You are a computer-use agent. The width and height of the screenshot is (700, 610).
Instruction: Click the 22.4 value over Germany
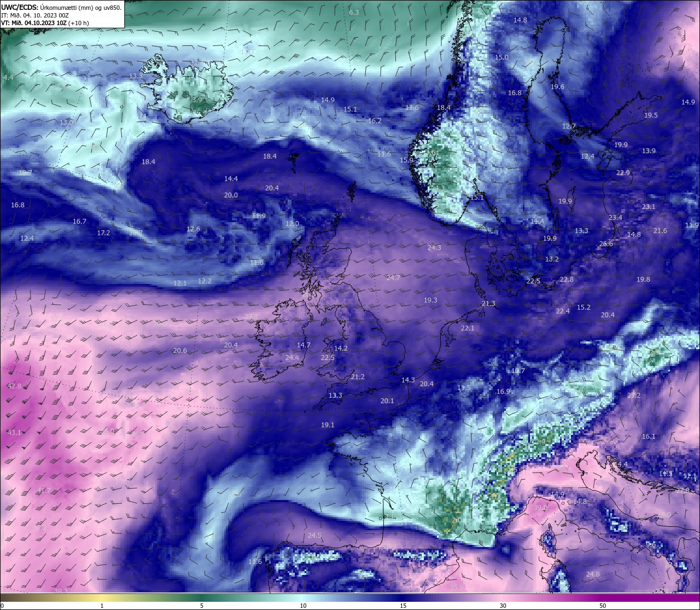coord(563,311)
